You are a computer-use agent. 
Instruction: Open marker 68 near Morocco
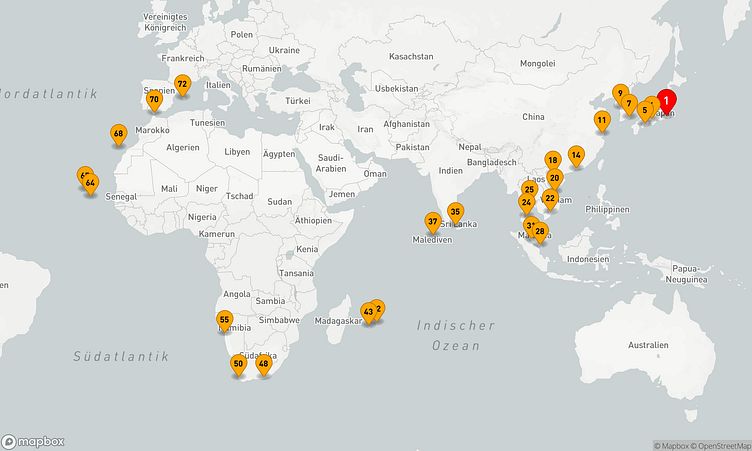tap(118, 134)
